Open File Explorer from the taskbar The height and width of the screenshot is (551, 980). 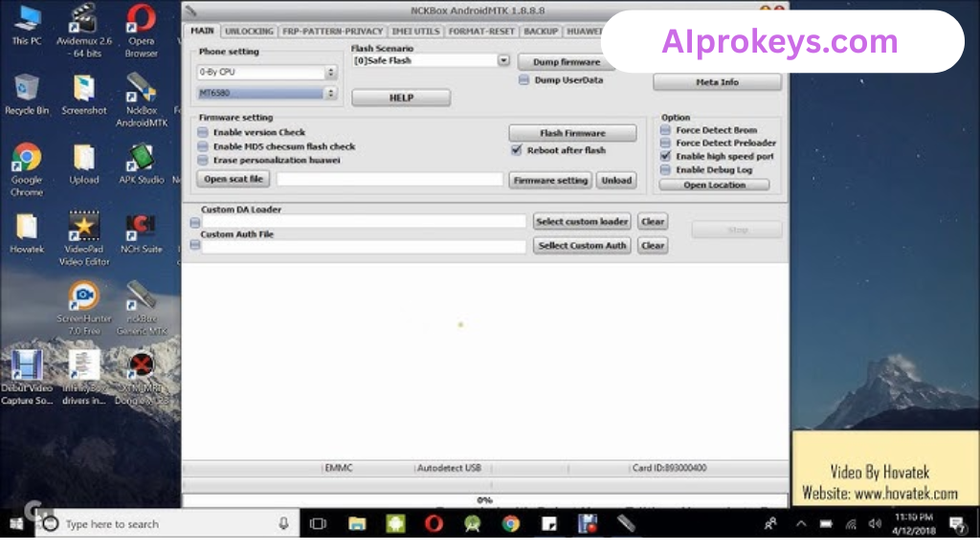pos(357,523)
